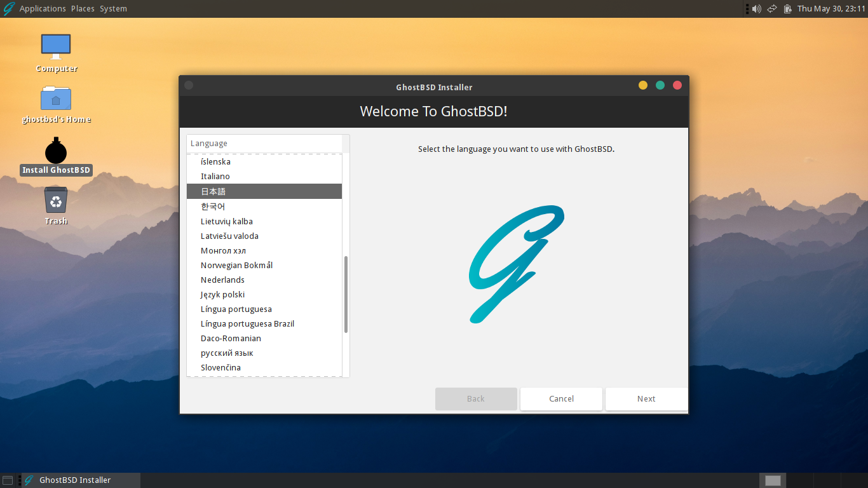The height and width of the screenshot is (488, 868).
Task: Select the Trash desktop icon
Action: (x=56, y=200)
